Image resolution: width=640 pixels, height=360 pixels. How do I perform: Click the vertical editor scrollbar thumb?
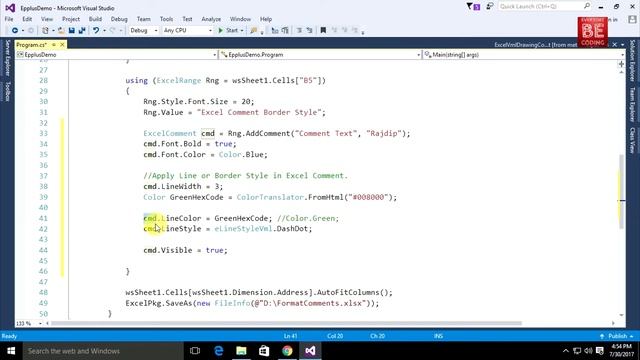pos(622,191)
